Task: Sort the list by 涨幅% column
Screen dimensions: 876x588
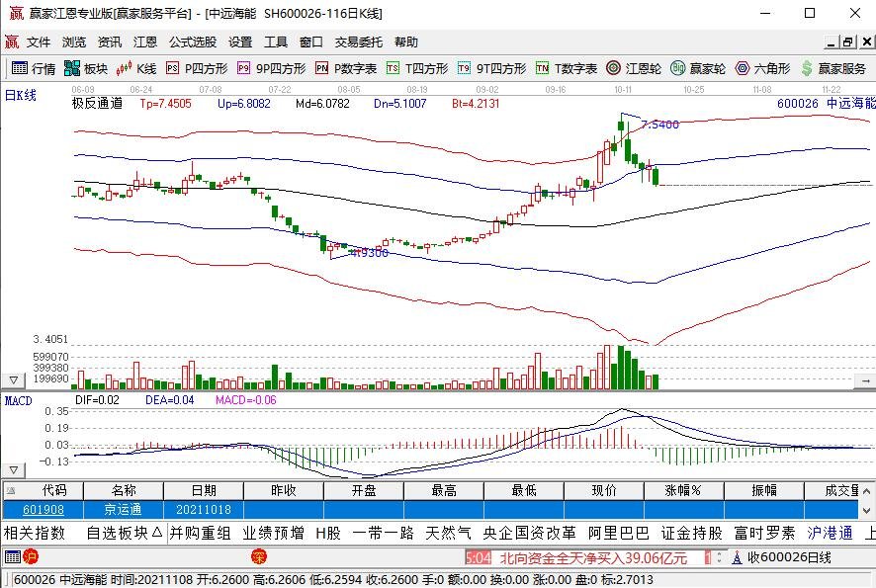Action: (684, 491)
